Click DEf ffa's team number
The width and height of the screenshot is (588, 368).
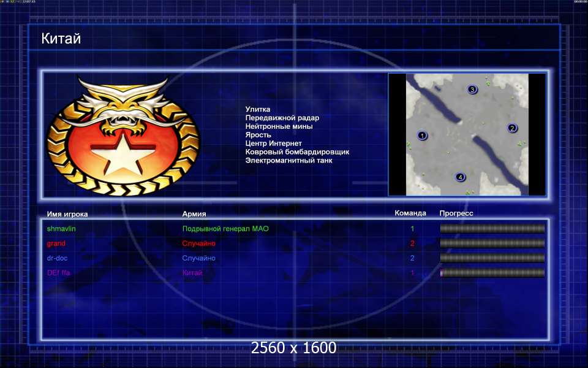coord(412,272)
